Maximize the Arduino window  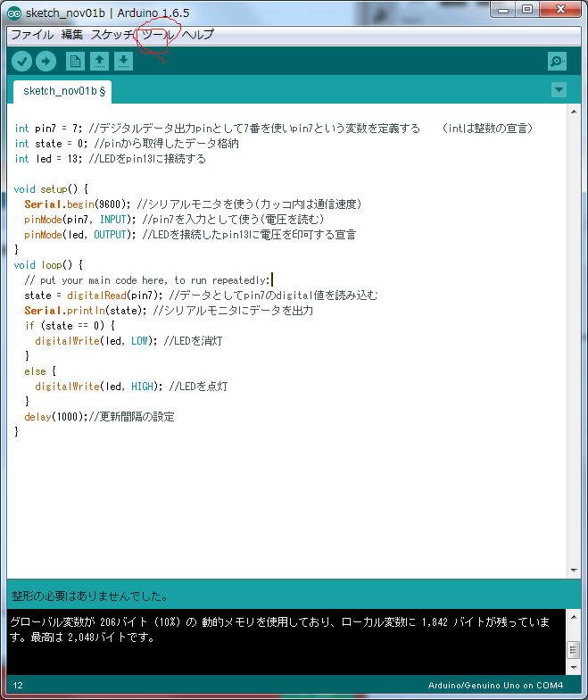coord(526,10)
